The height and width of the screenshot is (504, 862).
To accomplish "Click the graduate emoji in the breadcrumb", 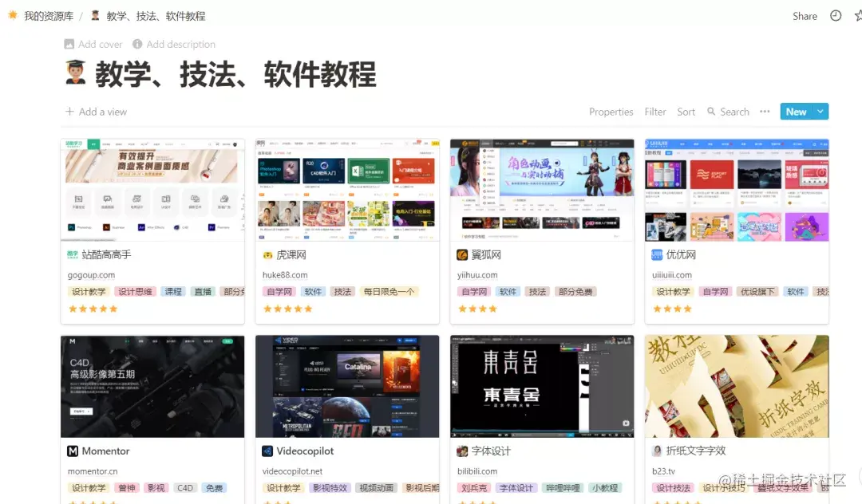I will click(x=95, y=15).
